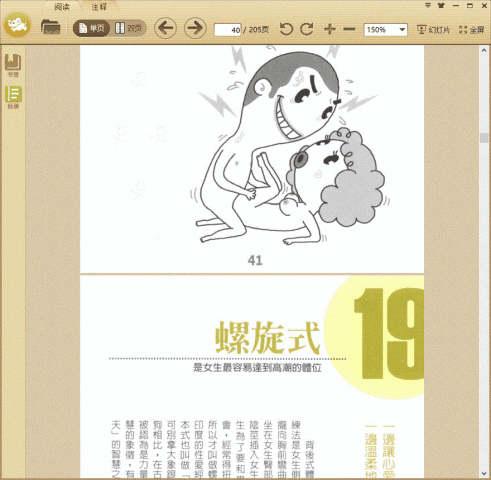491x480 pixels.
Task: Click the app logo icon
Action: [17, 25]
